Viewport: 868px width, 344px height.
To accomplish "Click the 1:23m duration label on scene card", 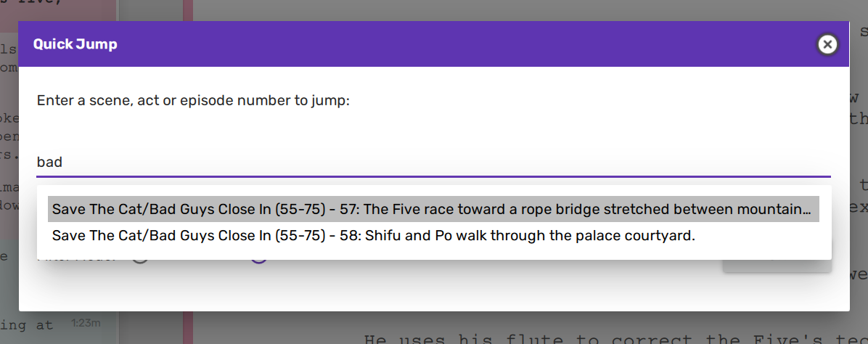I will [86, 322].
